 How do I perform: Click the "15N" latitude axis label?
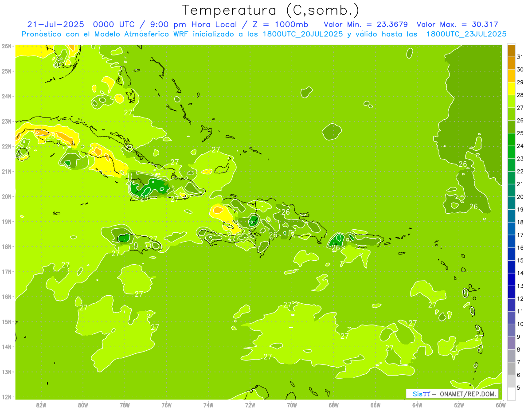pos(7,322)
